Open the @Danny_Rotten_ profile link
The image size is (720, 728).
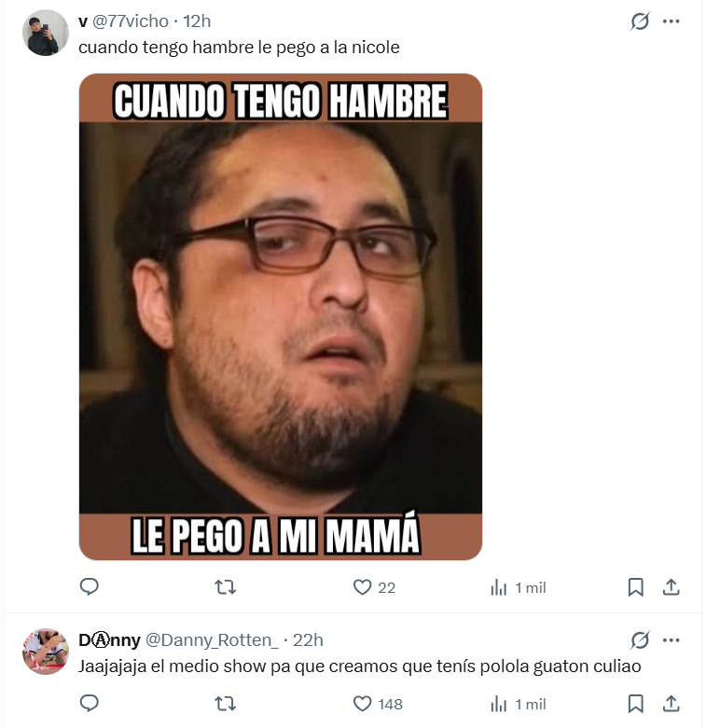coord(212,640)
